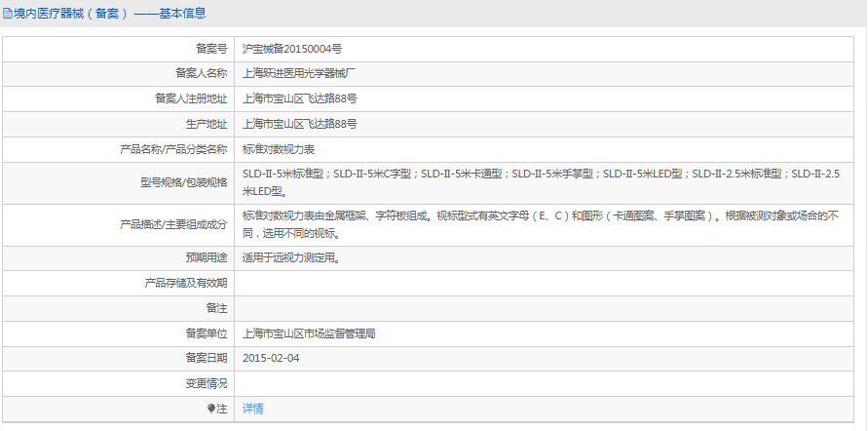Select product name 标准对数视力表
The image size is (868, 431).
tap(279, 149)
